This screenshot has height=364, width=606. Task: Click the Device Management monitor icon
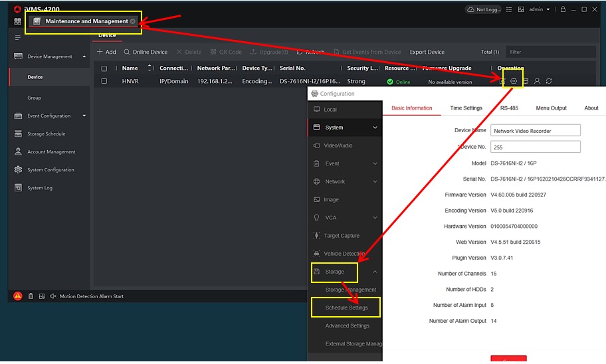(18, 56)
